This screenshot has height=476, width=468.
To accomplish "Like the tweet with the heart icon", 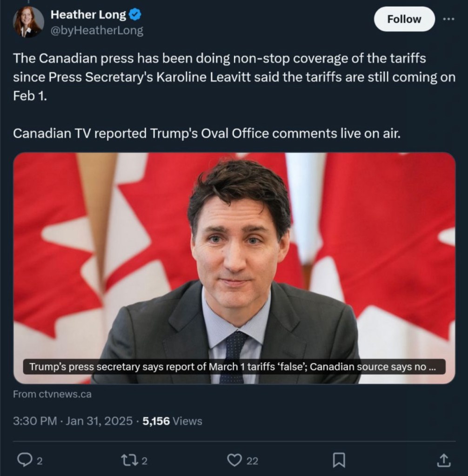I will point(234,460).
